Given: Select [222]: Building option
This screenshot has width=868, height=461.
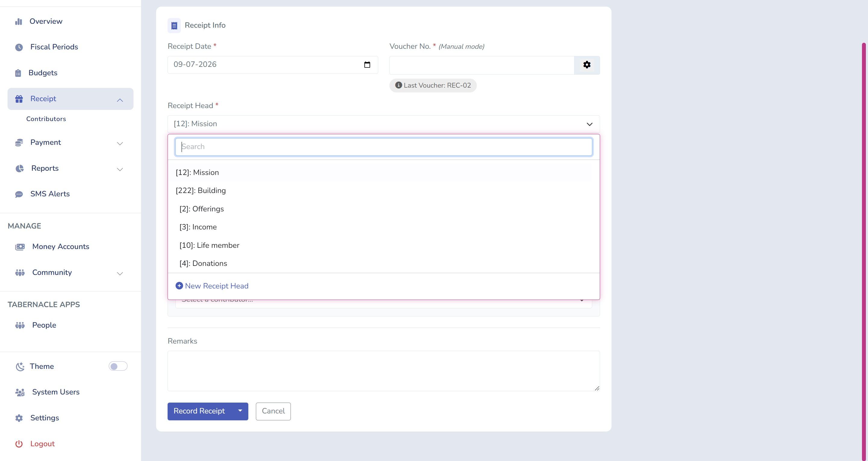Looking at the screenshot, I should coord(383,191).
